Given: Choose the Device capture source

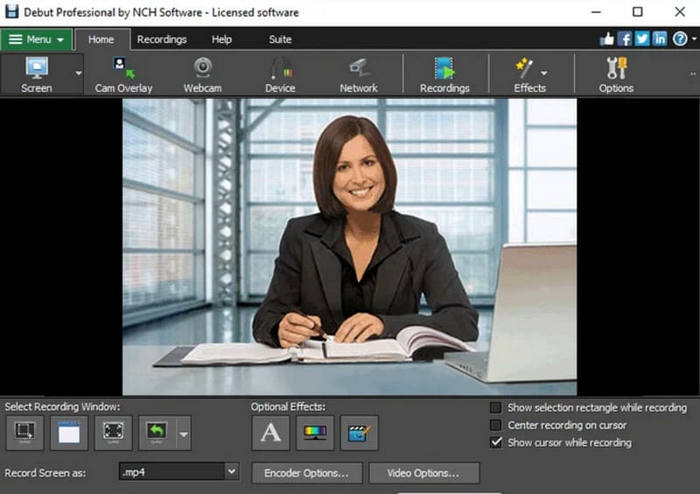Looking at the screenshot, I should pyautogui.click(x=280, y=74).
